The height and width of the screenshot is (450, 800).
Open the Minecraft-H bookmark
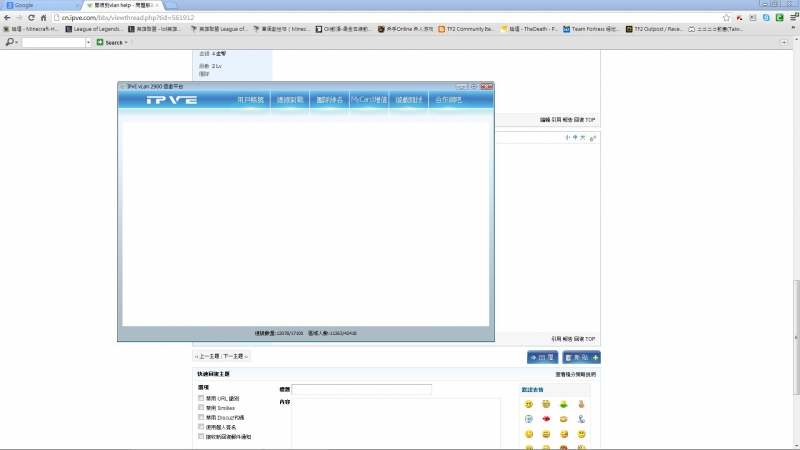tap(31, 29)
